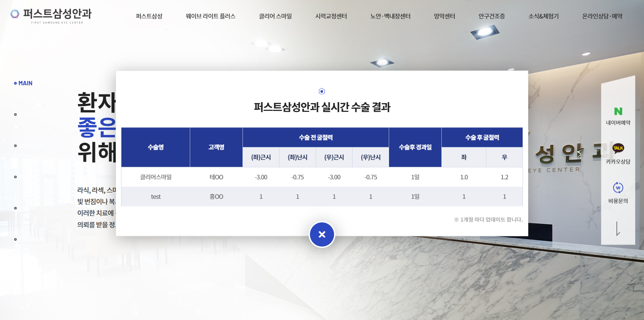
Task: Open the 안구건조증 menu
Action: click(492, 16)
